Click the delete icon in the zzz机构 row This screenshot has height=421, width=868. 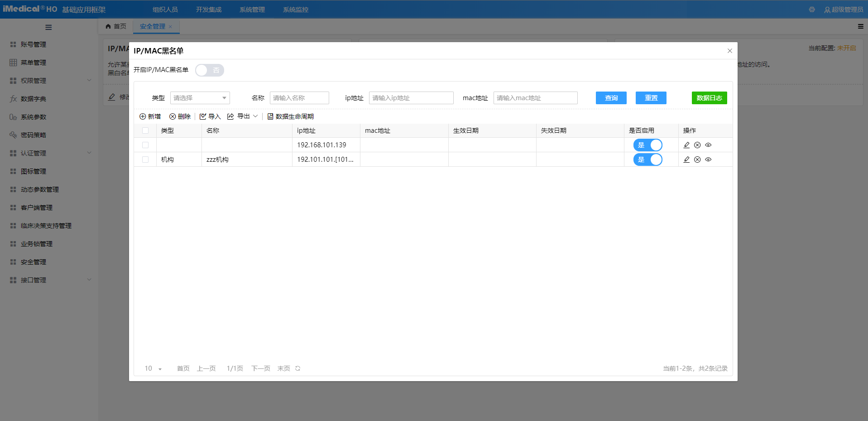[x=697, y=160]
